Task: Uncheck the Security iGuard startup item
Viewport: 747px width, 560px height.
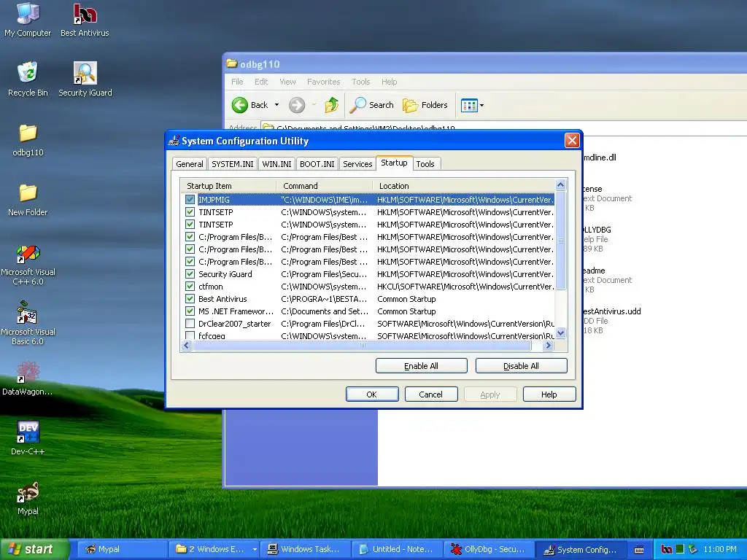Action: (x=190, y=274)
